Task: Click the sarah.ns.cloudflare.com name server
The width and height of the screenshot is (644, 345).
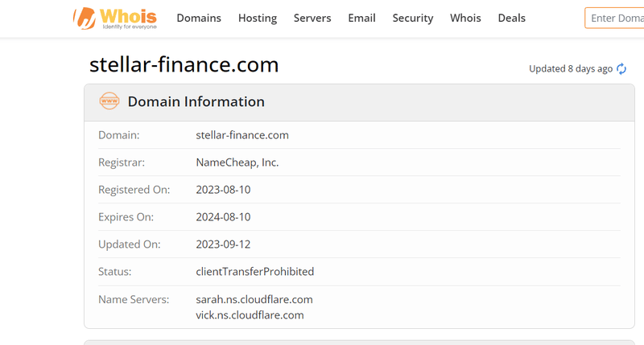Action: 254,299
